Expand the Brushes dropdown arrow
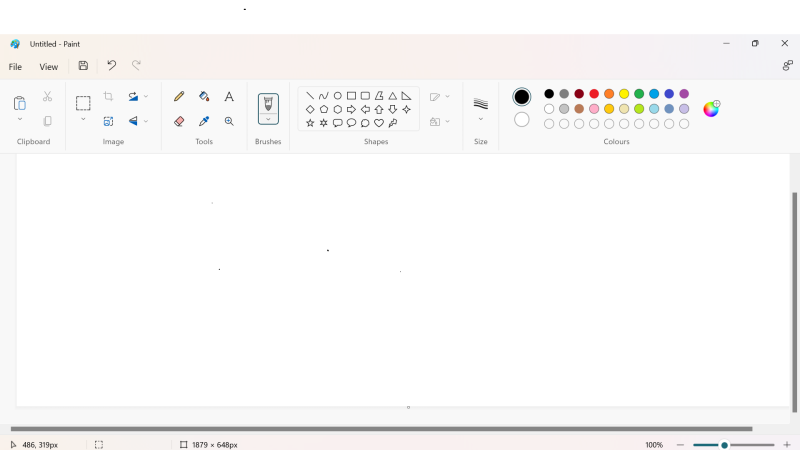The height and width of the screenshot is (450, 800). (268, 119)
